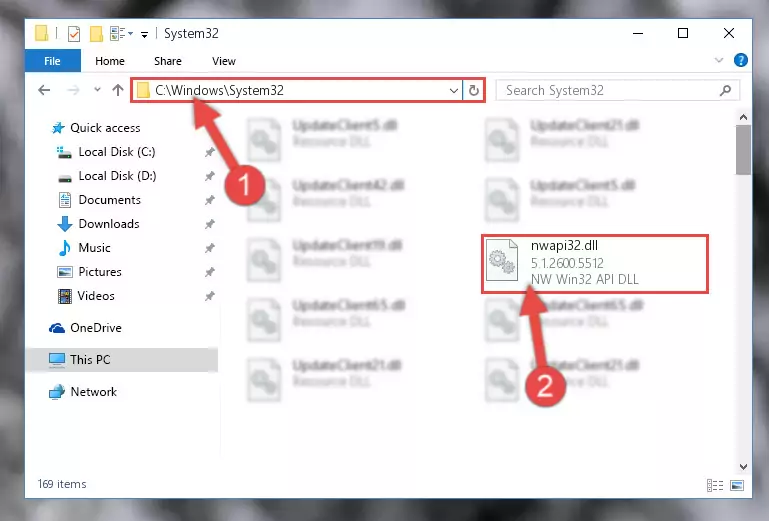This screenshot has height=521, width=769.
Task: Click the search magnifier icon
Action: coord(725,90)
